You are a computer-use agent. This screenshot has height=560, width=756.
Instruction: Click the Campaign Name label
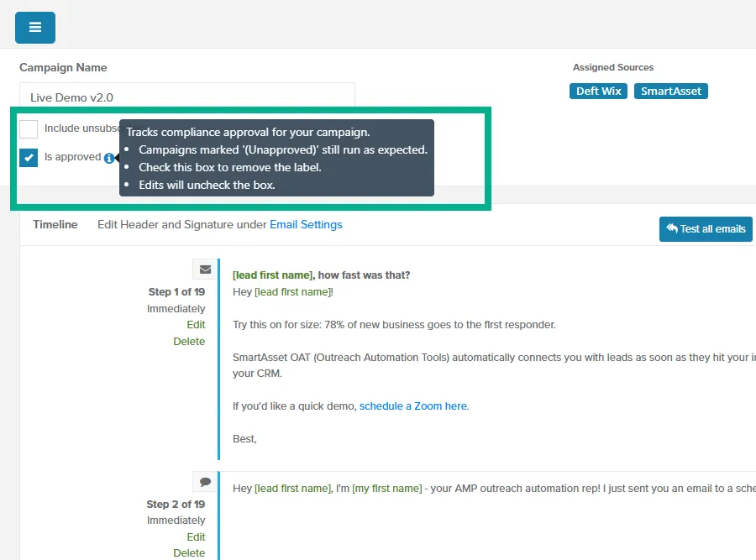click(63, 67)
